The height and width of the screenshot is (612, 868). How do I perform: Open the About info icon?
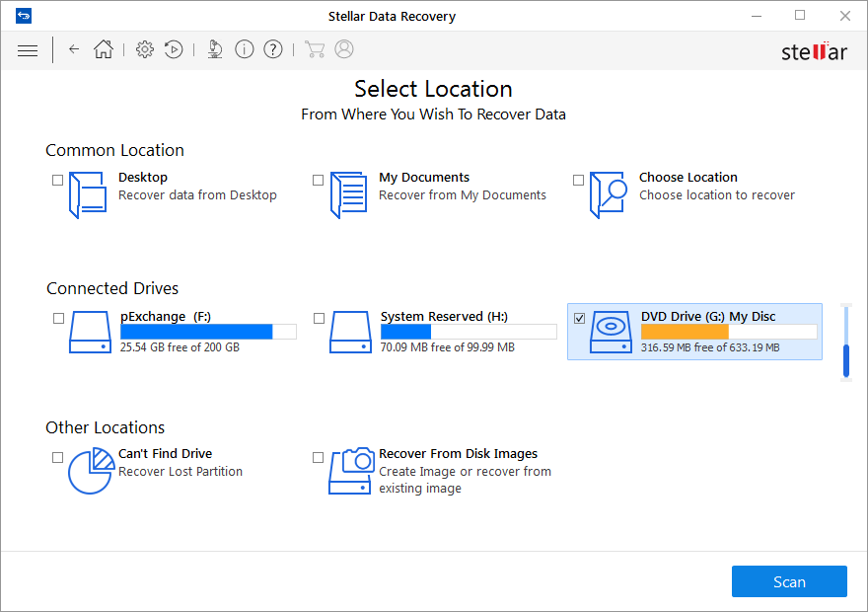(245, 49)
